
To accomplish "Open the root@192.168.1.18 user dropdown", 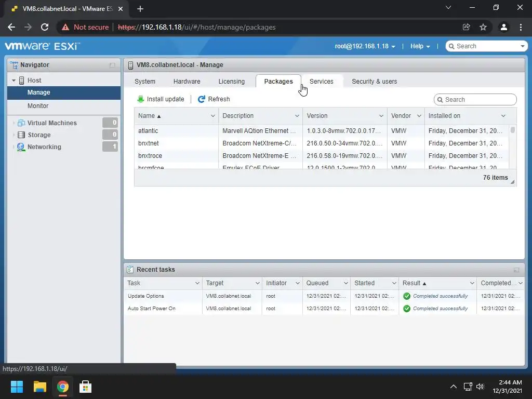I will 365,46.
